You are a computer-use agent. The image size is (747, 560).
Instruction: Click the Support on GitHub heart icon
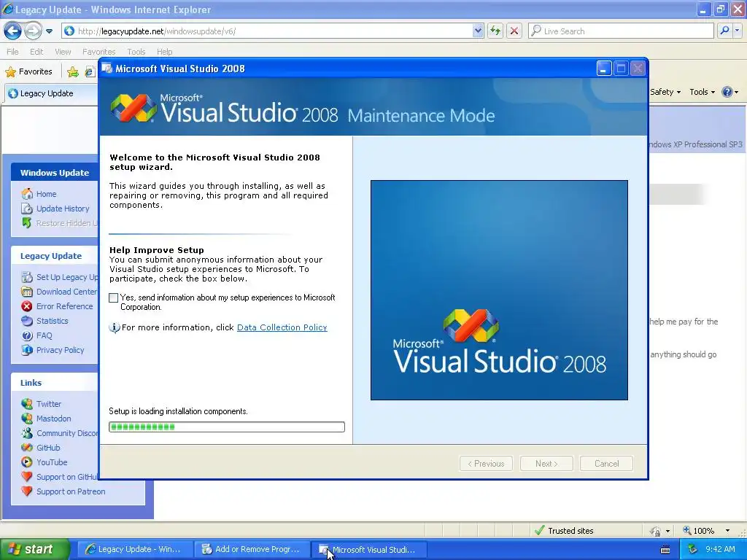pos(27,477)
